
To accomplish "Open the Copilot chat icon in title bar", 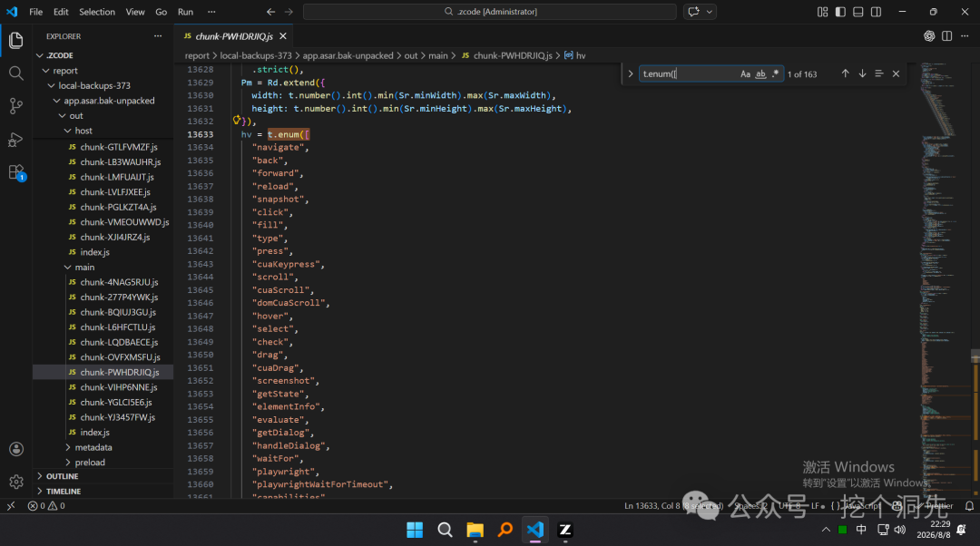I will pyautogui.click(x=693, y=11).
